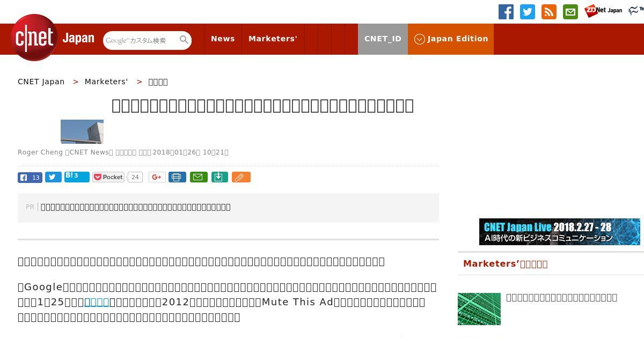Share article on Google+

(157, 177)
